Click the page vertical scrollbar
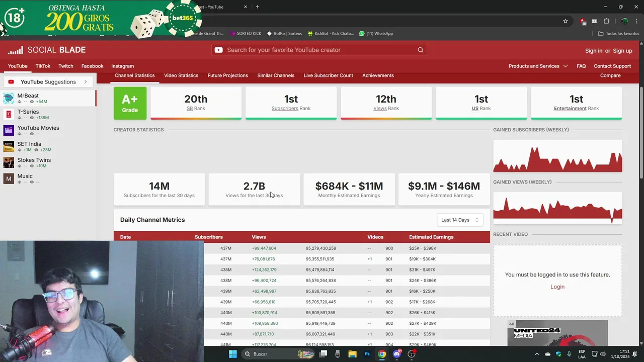 [641, 132]
